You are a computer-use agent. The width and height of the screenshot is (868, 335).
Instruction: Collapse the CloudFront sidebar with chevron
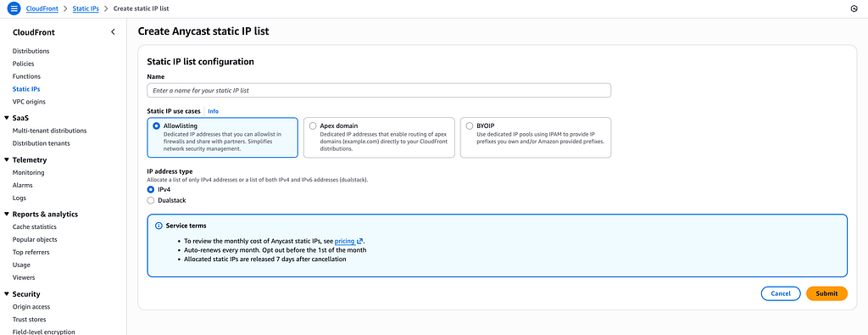coord(113,32)
